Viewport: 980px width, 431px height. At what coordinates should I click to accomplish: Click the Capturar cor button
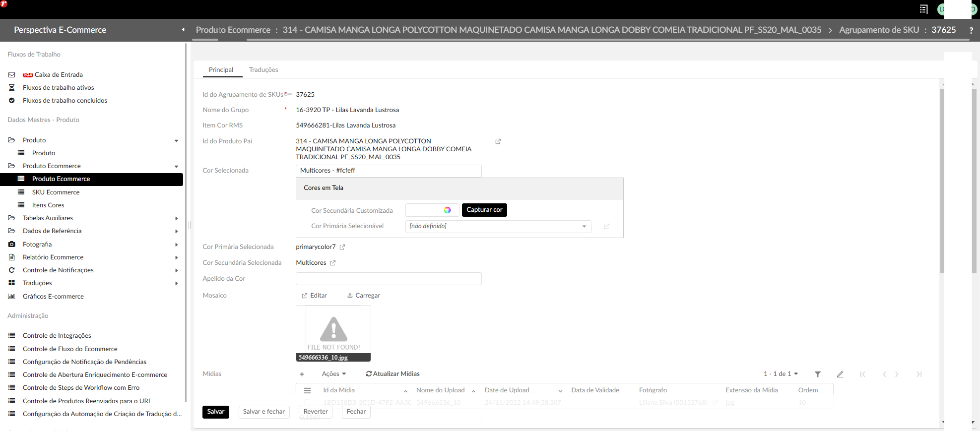484,210
